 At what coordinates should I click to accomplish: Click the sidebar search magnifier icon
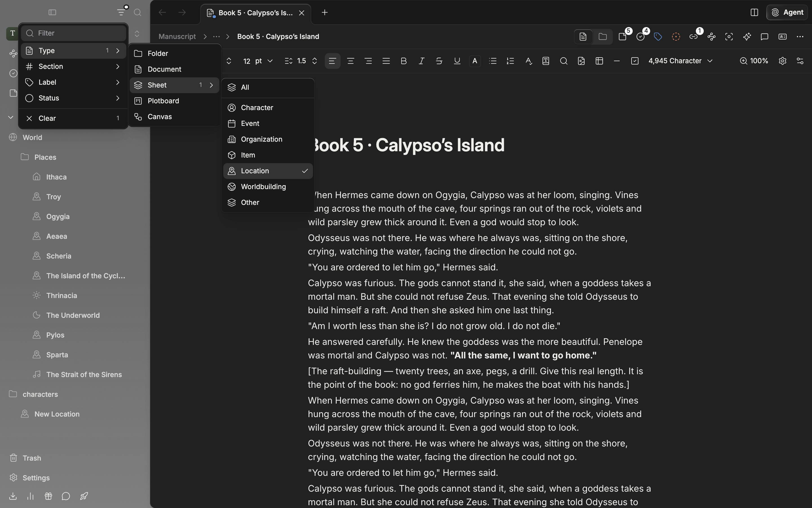[137, 12]
